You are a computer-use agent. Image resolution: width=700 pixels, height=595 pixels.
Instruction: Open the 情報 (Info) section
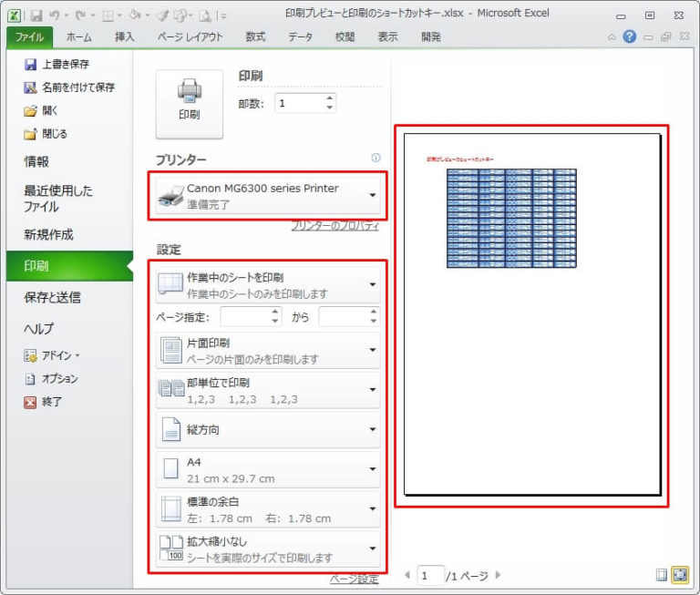(x=36, y=161)
